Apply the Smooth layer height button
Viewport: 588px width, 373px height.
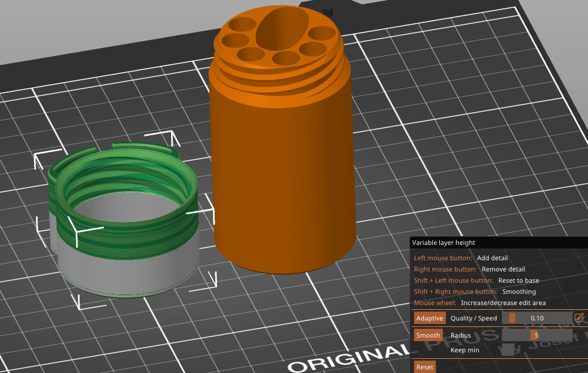pos(428,335)
